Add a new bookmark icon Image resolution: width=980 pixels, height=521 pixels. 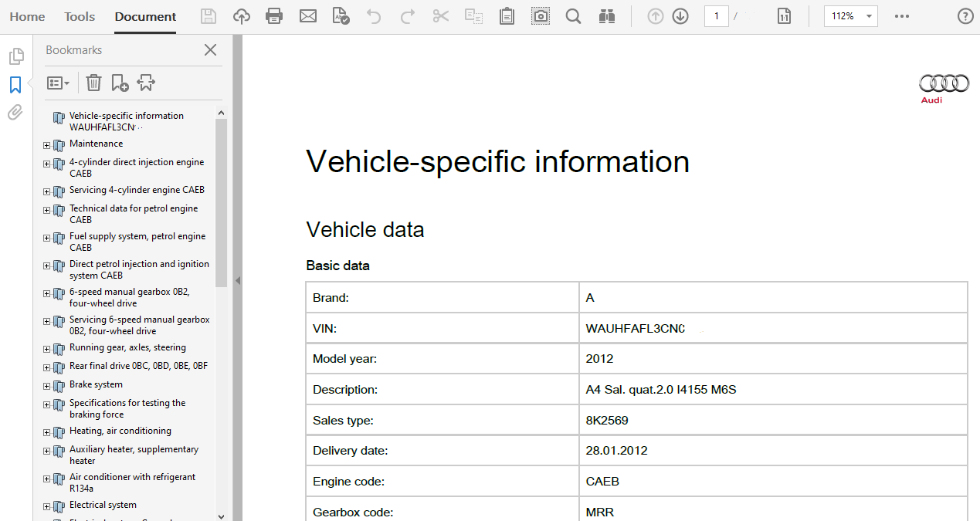click(120, 83)
